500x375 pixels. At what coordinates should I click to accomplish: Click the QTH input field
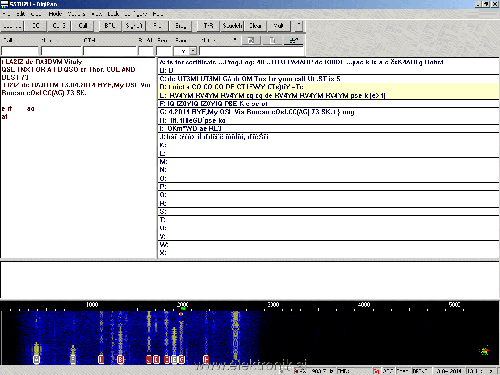tap(110, 51)
